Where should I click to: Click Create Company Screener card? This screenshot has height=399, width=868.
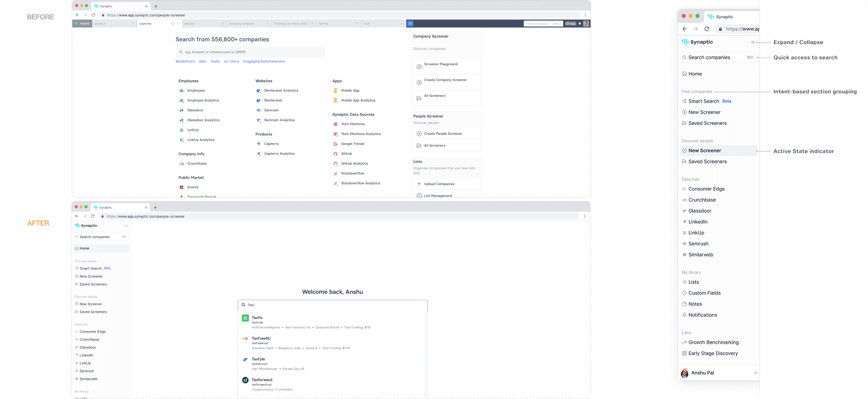pos(446,82)
